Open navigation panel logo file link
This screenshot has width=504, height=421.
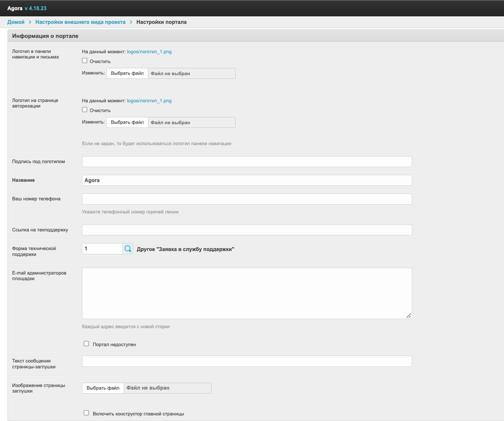point(149,52)
